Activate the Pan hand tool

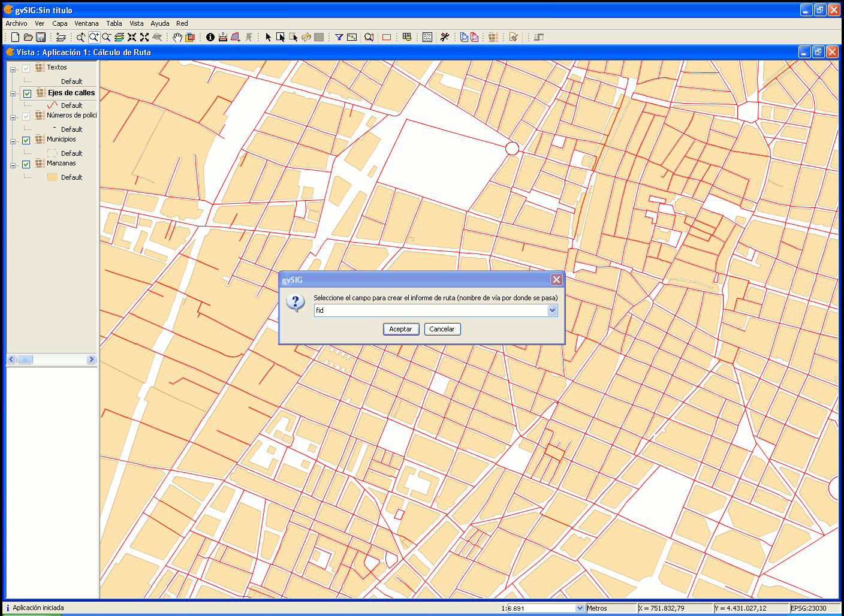pos(177,37)
